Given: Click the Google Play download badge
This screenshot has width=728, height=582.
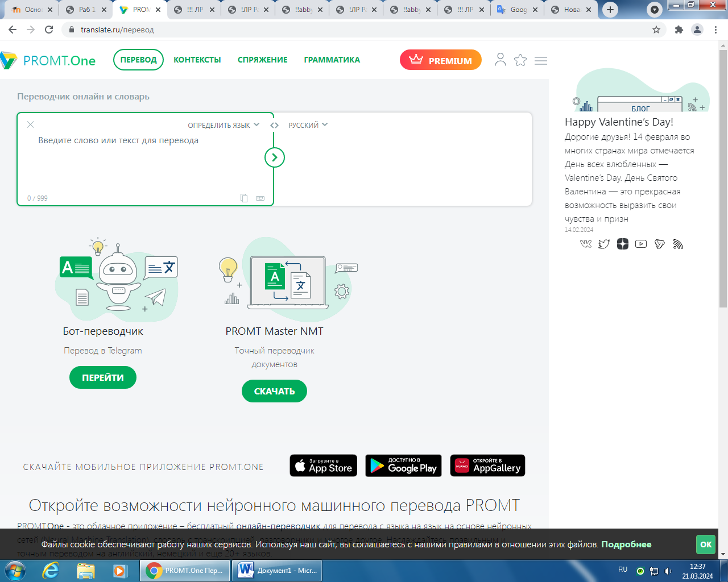Looking at the screenshot, I should pos(403,465).
